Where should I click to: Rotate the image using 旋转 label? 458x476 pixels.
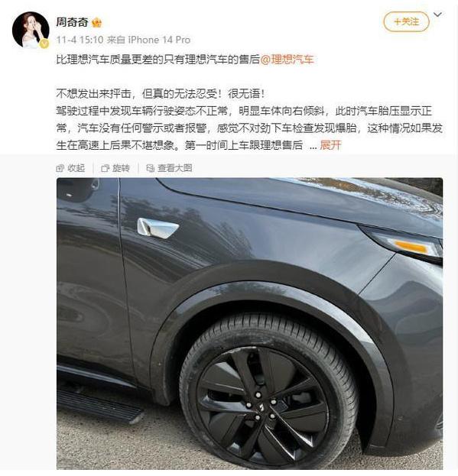(x=121, y=168)
